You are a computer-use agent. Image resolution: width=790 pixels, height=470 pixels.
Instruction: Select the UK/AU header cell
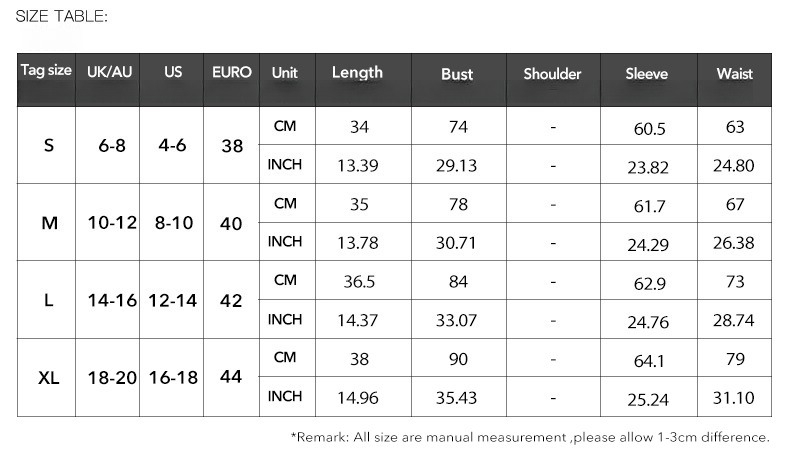pyautogui.click(x=108, y=80)
